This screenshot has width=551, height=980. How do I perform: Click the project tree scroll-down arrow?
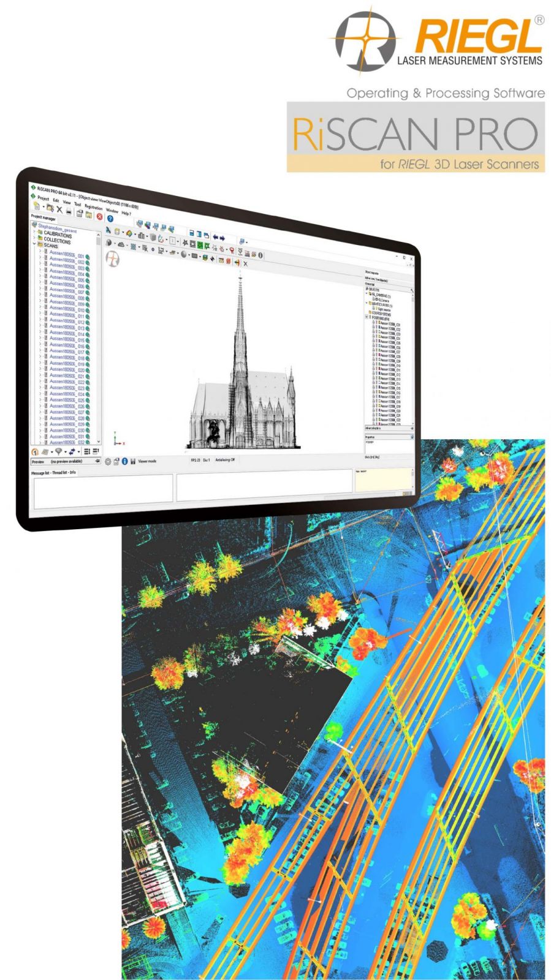tap(98, 442)
